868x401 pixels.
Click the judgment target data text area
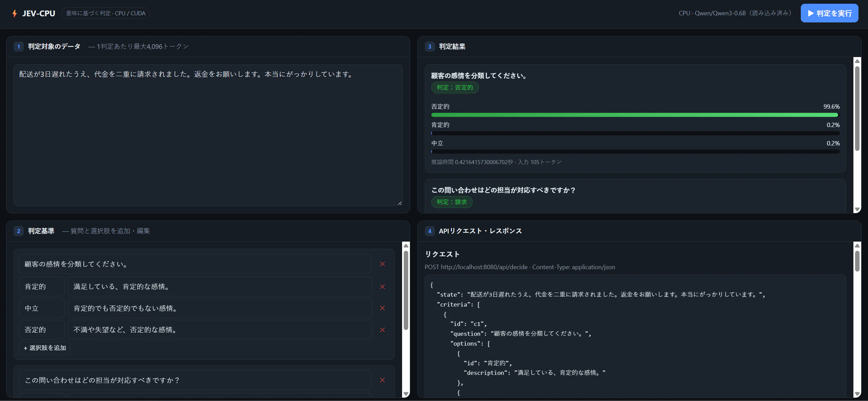click(x=208, y=135)
